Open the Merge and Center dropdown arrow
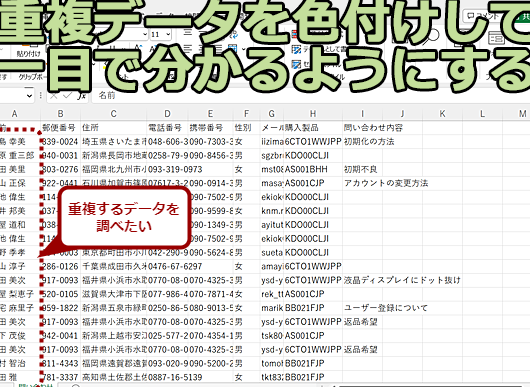 point(244,49)
